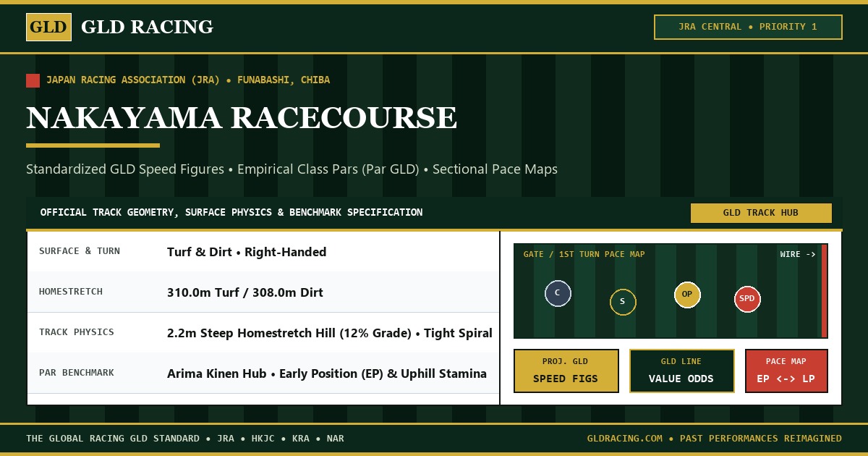The height and width of the screenshot is (456, 868).
Task: Select the SPD runner marker on pace map
Action: pyautogui.click(x=747, y=299)
